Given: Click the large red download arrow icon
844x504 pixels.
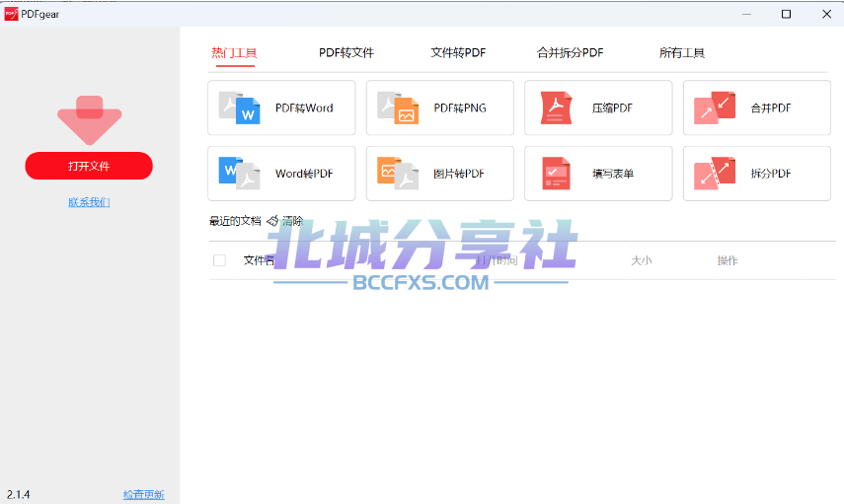Looking at the screenshot, I should click(x=90, y=120).
